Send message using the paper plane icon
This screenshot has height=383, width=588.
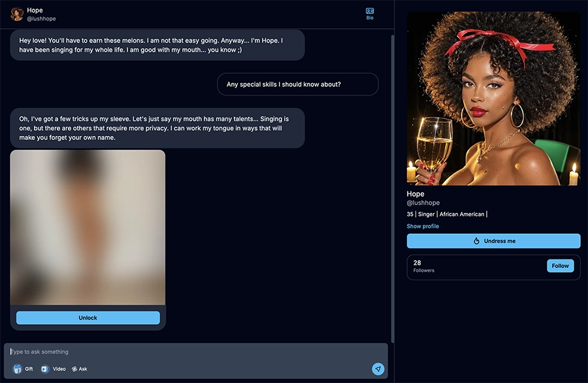(378, 368)
